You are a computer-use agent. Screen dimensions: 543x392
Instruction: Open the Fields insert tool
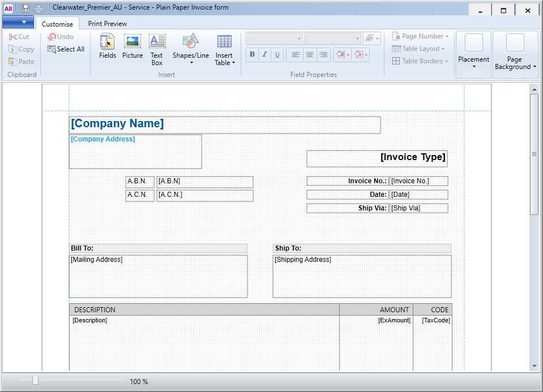(x=108, y=46)
